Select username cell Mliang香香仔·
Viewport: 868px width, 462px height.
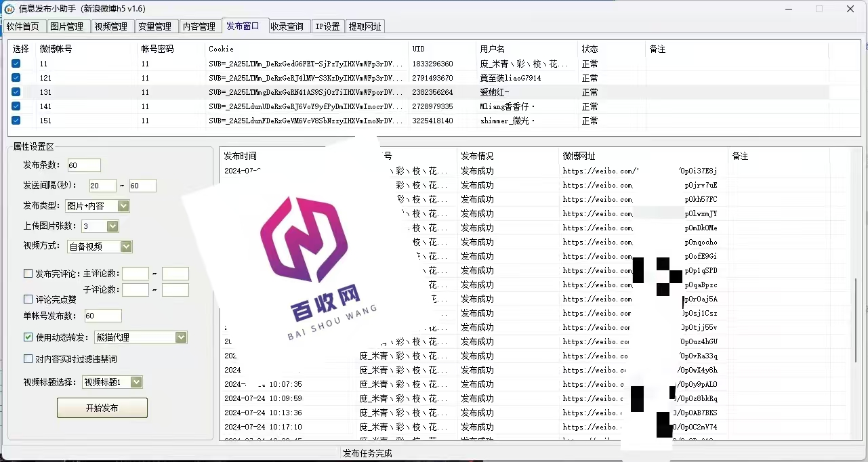(508, 106)
